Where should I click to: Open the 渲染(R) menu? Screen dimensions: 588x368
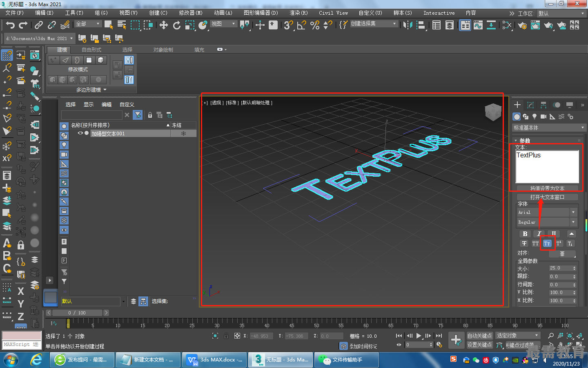[298, 13]
